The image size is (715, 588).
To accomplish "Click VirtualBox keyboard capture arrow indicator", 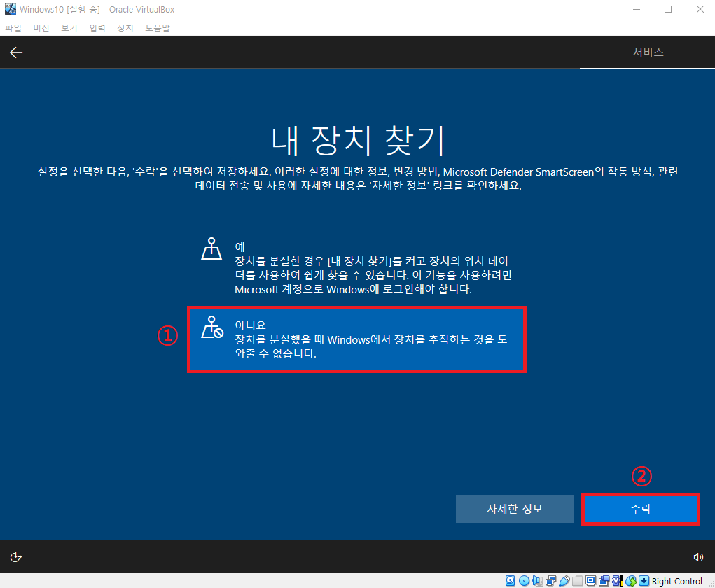I will (644, 581).
